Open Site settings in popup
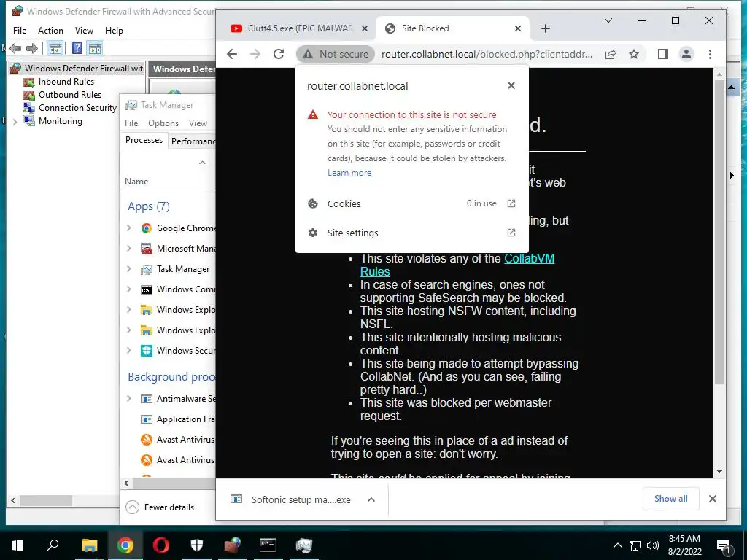The width and height of the screenshot is (747, 560). pyautogui.click(x=412, y=233)
